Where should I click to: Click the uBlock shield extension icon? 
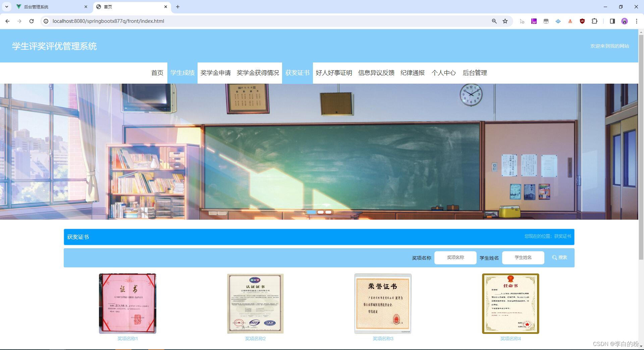(x=582, y=21)
